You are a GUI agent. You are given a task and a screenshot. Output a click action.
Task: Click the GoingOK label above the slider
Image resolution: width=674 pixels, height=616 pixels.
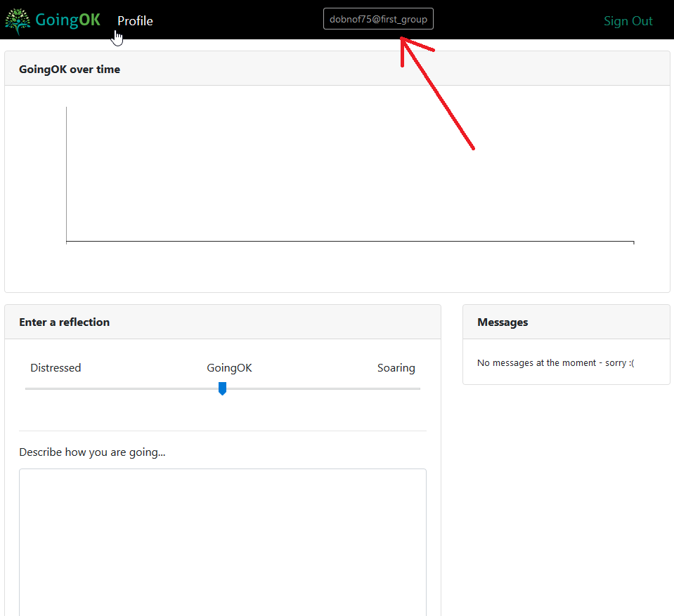(229, 368)
